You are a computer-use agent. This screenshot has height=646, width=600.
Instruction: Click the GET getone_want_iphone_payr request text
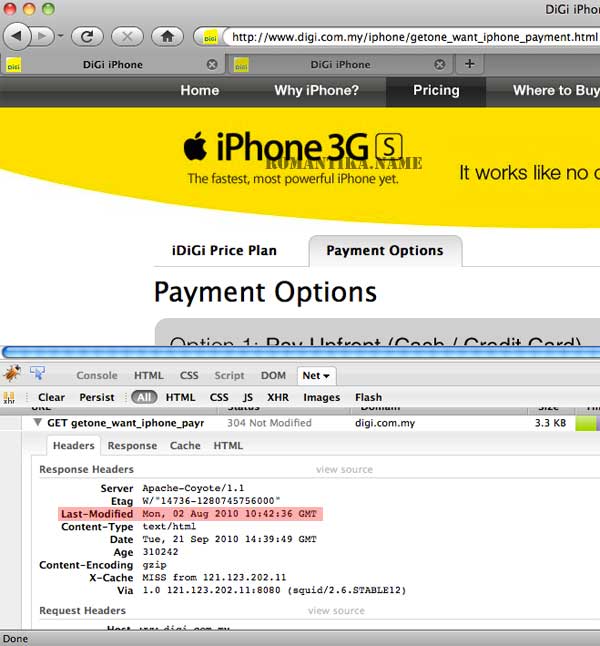coord(126,423)
